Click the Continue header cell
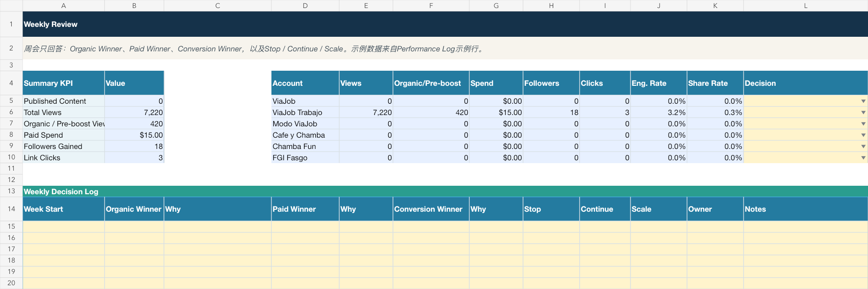Screen dimensions: 868x289 tap(605, 209)
